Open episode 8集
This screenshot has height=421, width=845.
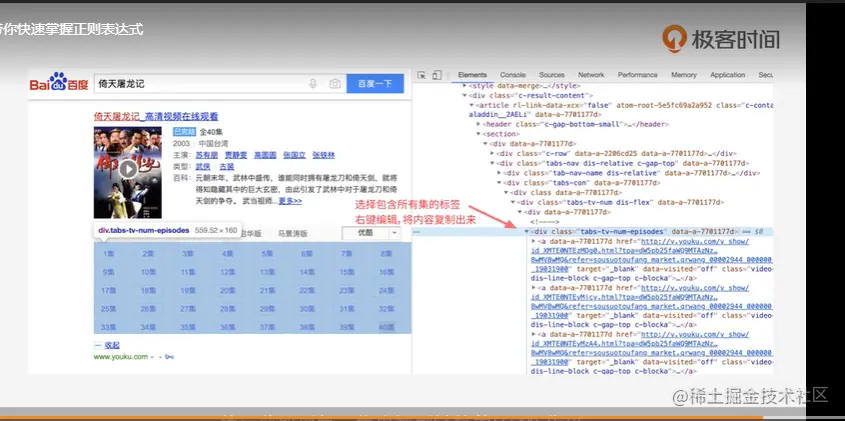click(386, 253)
